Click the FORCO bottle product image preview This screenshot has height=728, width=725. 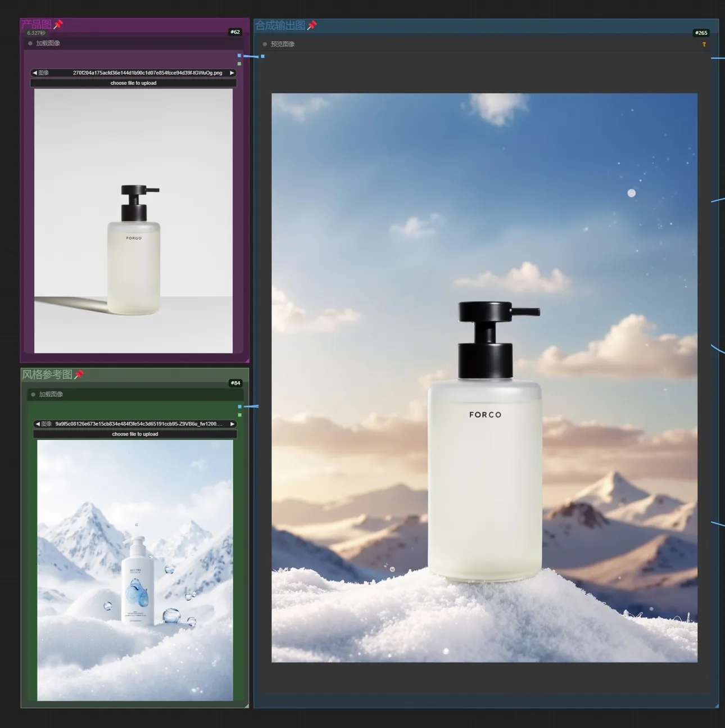[x=133, y=221]
